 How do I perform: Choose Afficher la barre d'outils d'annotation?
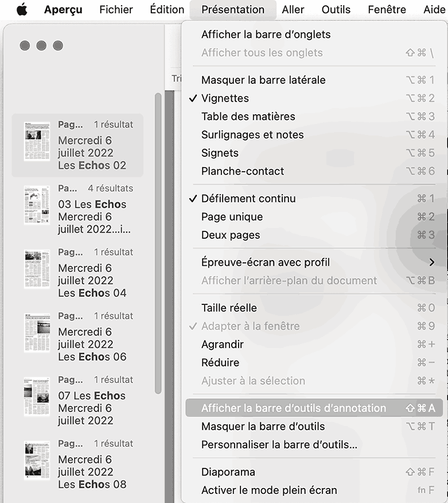pyautogui.click(x=314, y=408)
